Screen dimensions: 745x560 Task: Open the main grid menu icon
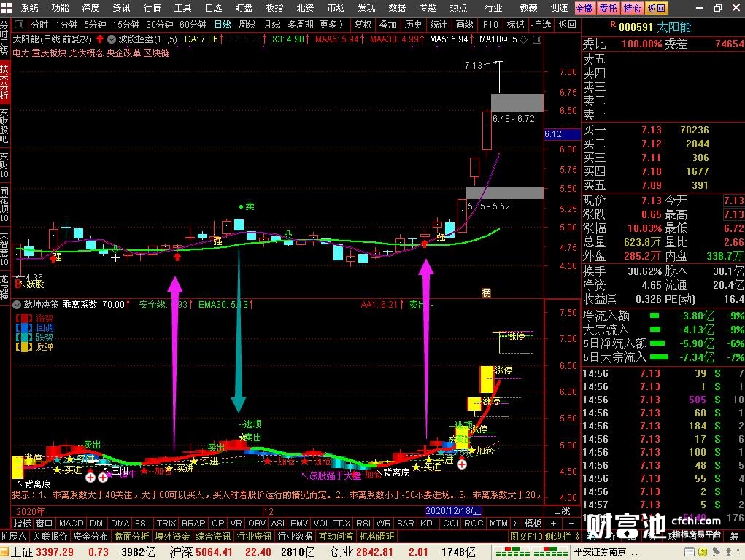pos(6,7)
